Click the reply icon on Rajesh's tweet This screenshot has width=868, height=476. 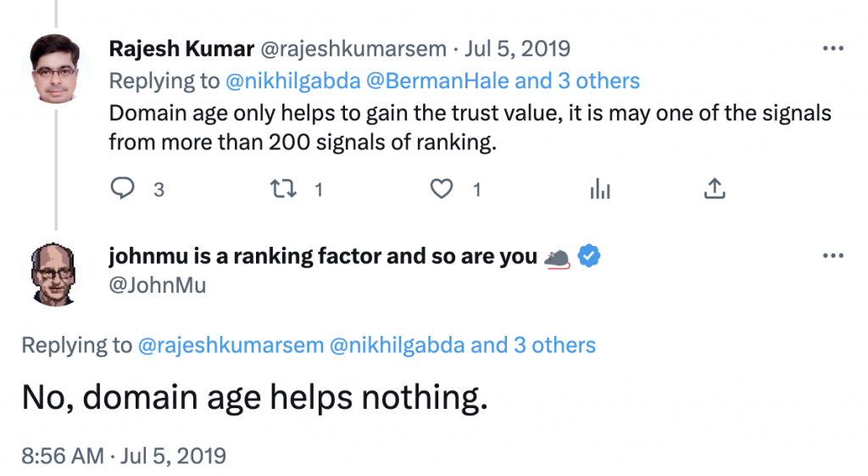122,188
